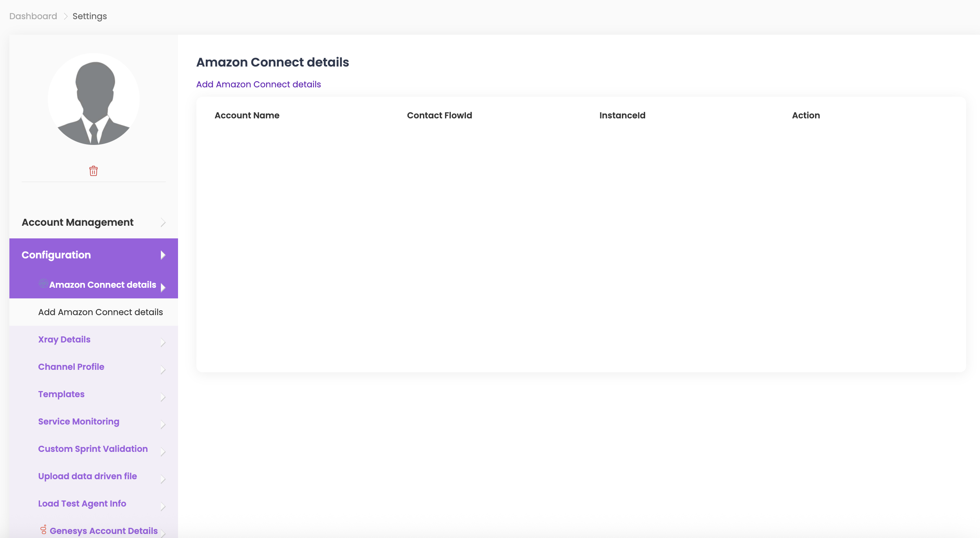Click the InstanceId column header
Screen dimensions: 980x538
tap(622, 116)
